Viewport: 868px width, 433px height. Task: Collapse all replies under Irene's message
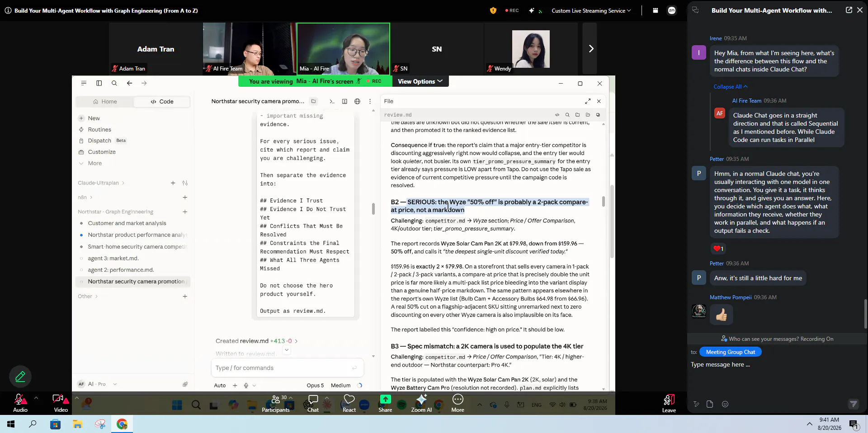(731, 87)
